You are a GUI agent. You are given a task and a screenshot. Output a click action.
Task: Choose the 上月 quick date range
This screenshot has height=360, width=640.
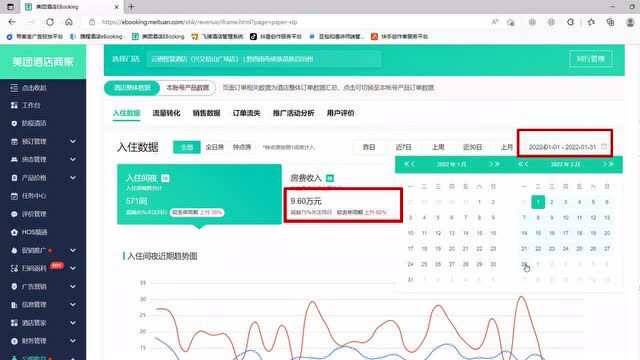[507, 147]
